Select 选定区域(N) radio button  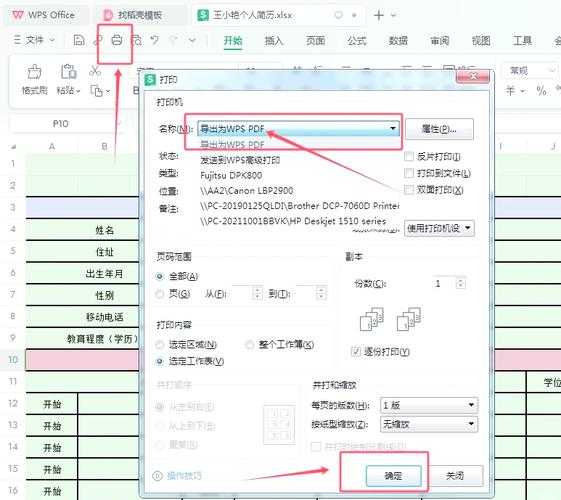coord(160,345)
